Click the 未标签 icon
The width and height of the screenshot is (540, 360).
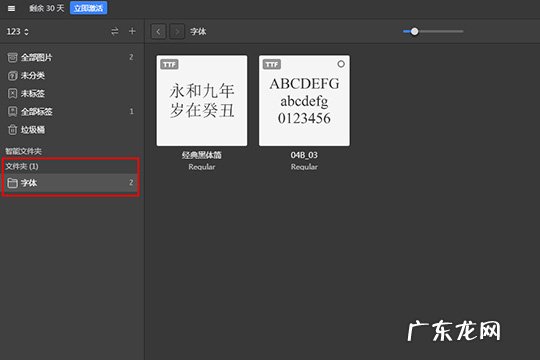[12, 93]
